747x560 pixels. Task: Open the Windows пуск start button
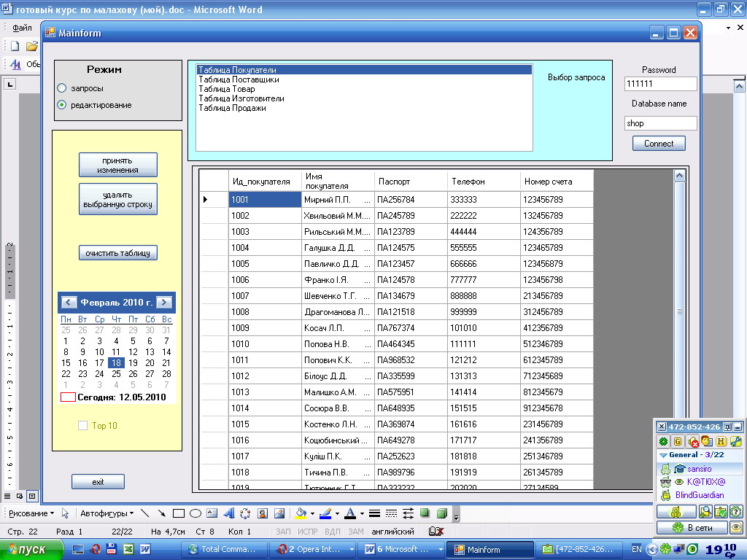pos(31,550)
